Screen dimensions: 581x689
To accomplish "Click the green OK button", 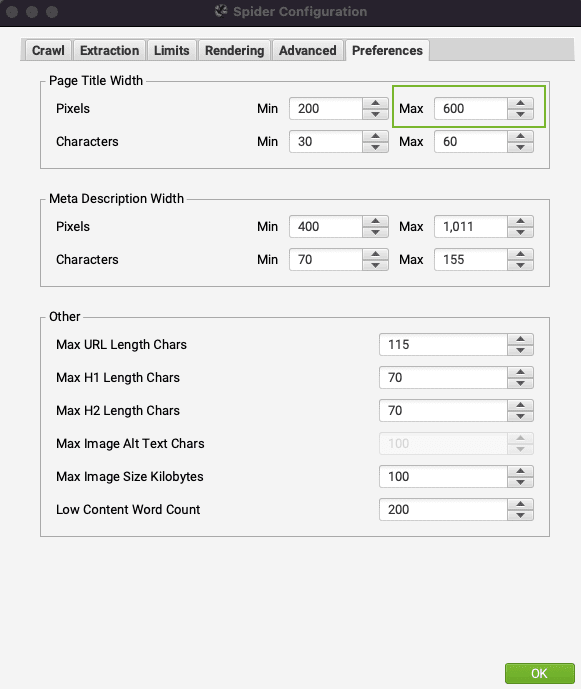I will (x=539, y=673).
